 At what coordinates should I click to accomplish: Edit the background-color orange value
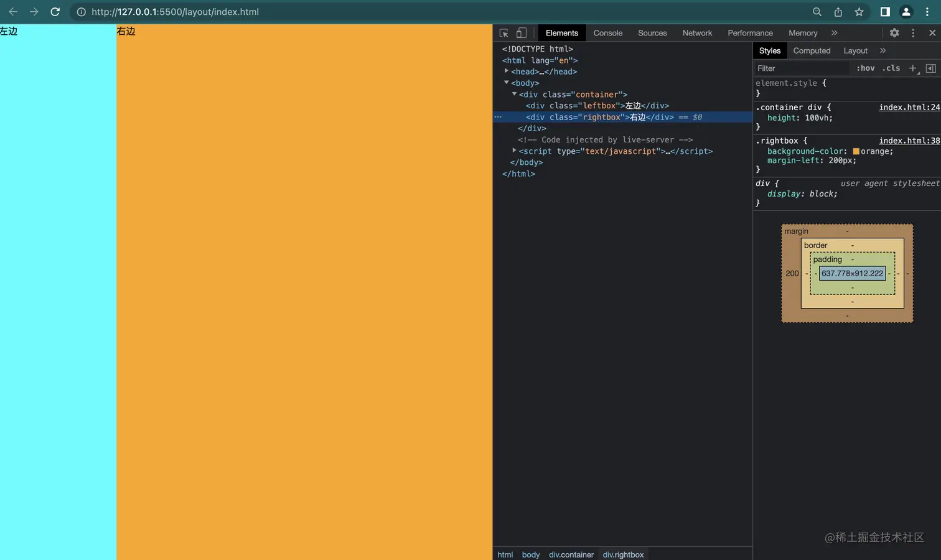click(x=874, y=151)
